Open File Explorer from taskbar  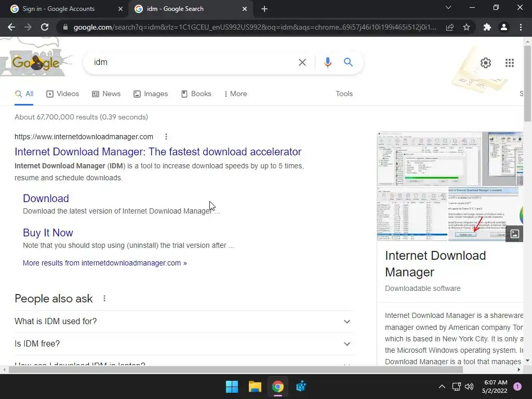255,387
